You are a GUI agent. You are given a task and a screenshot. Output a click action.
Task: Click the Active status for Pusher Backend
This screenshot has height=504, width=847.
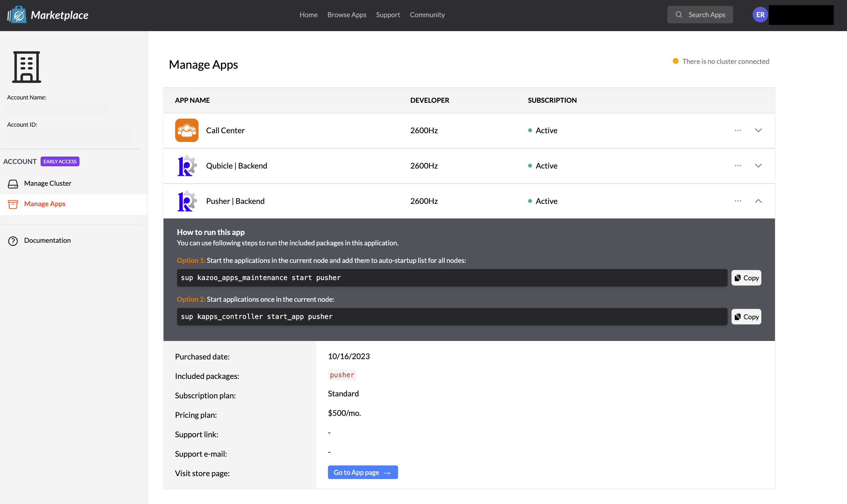click(x=543, y=201)
